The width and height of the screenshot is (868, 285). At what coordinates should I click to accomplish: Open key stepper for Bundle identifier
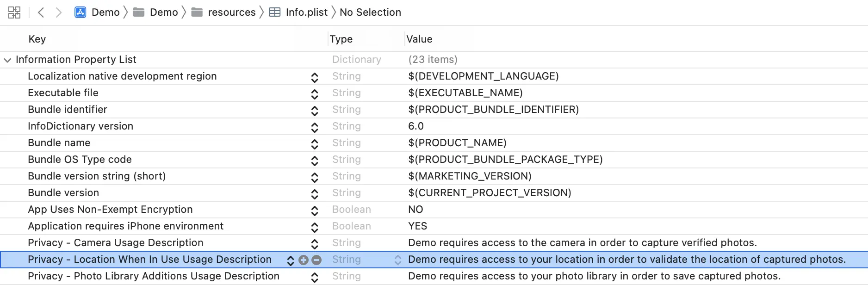pyautogui.click(x=315, y=111)
